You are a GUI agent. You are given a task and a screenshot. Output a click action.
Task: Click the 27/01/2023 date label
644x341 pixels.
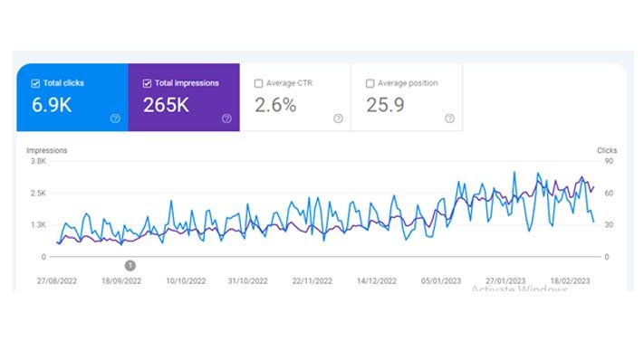pos(505,281)
